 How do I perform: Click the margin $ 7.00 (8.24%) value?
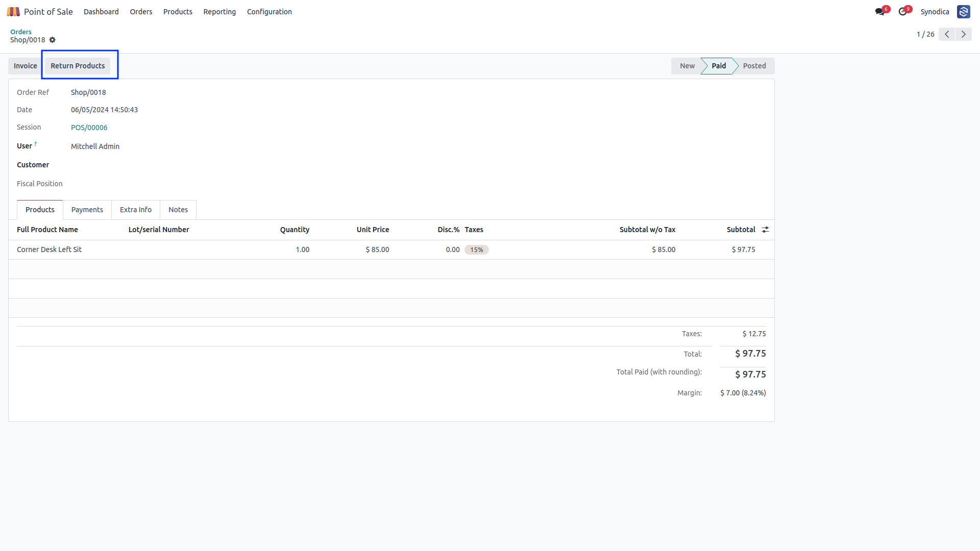point(743,393)
